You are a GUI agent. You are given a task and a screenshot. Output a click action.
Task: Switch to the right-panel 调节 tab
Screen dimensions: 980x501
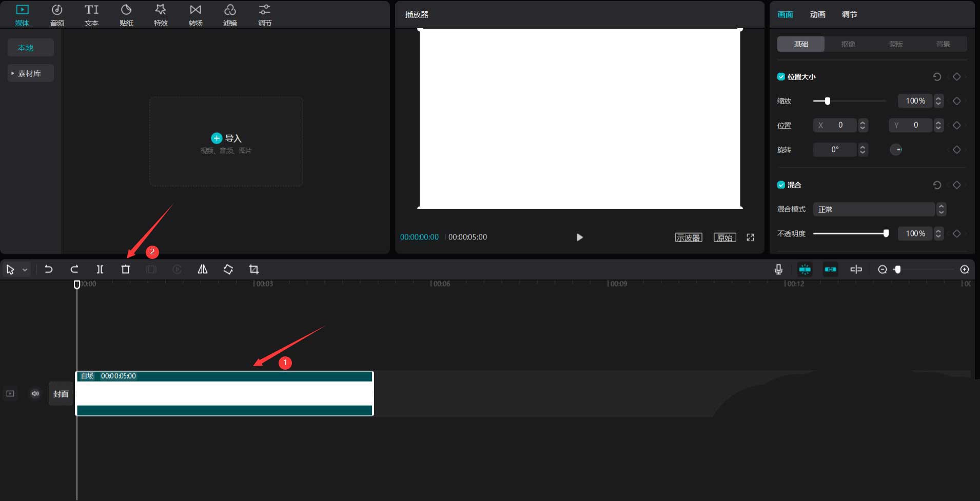[850, 14]
